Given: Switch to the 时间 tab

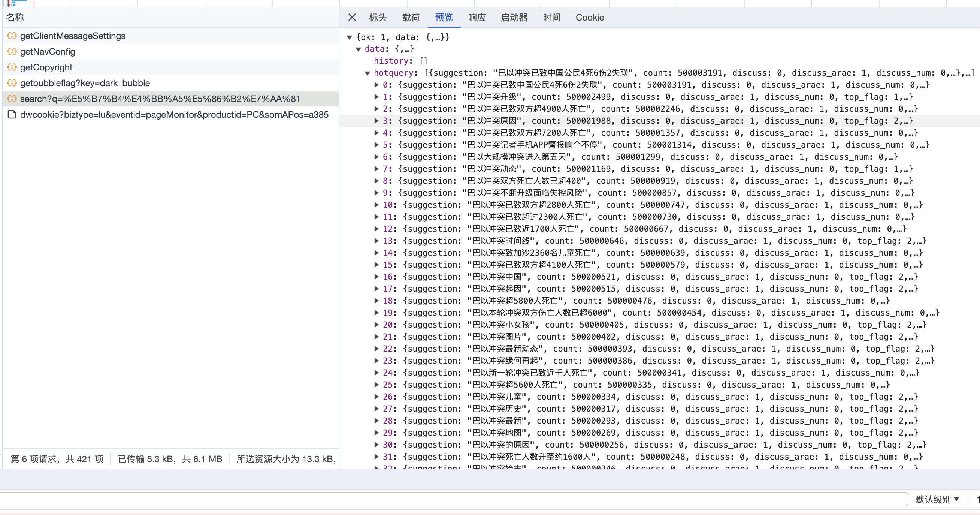Looking at the screenshot, I should (551, 18).
